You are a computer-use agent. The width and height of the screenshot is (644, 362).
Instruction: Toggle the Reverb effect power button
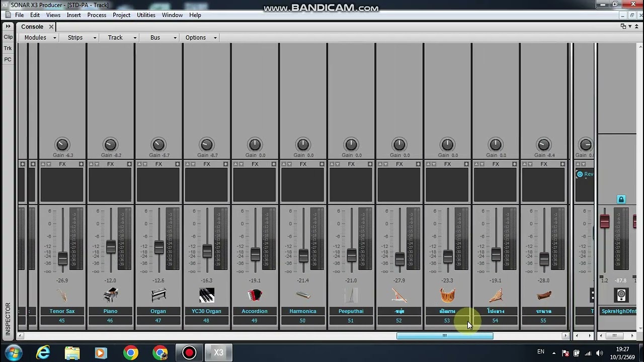point(580,174)
